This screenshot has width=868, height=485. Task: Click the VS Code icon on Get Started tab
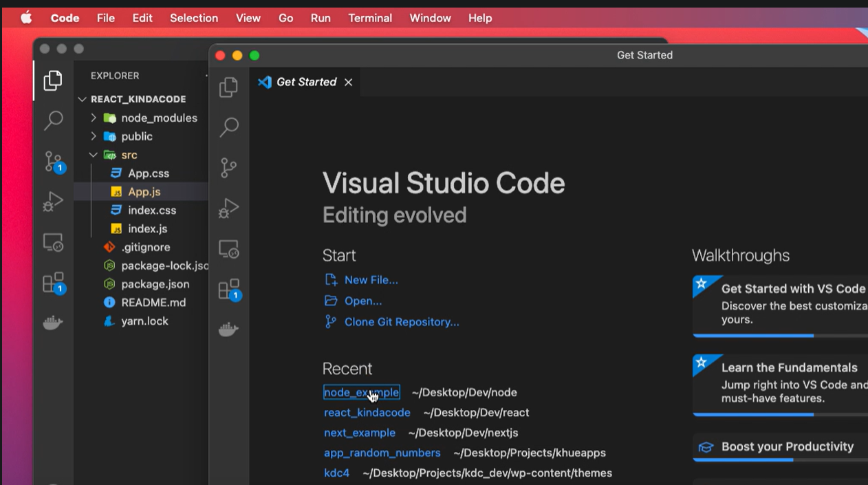point(264,82)
